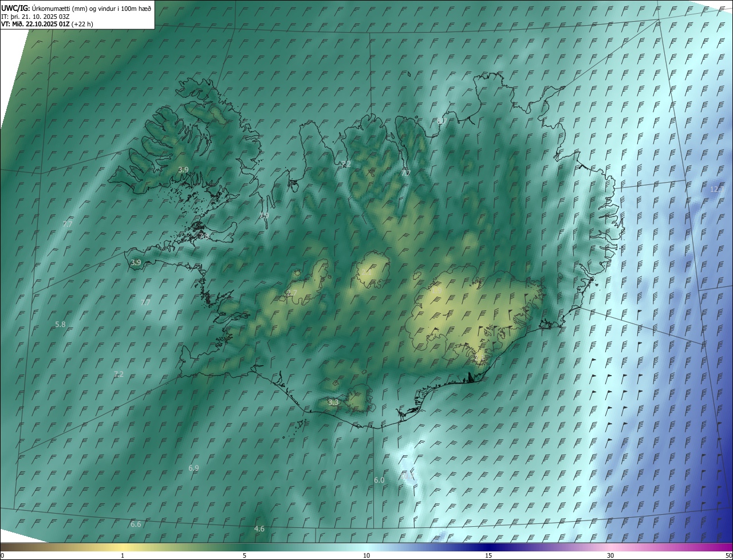The width and height of the screenshot is (733, 560).
Task: Select the 'IT: þri. 21. 10. 2025 03Z' line
Action: pyautogui.click(x=36, y=16)
